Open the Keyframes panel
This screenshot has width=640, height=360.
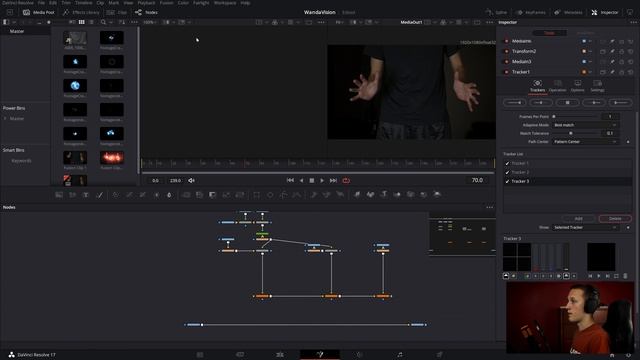(531, 13)
